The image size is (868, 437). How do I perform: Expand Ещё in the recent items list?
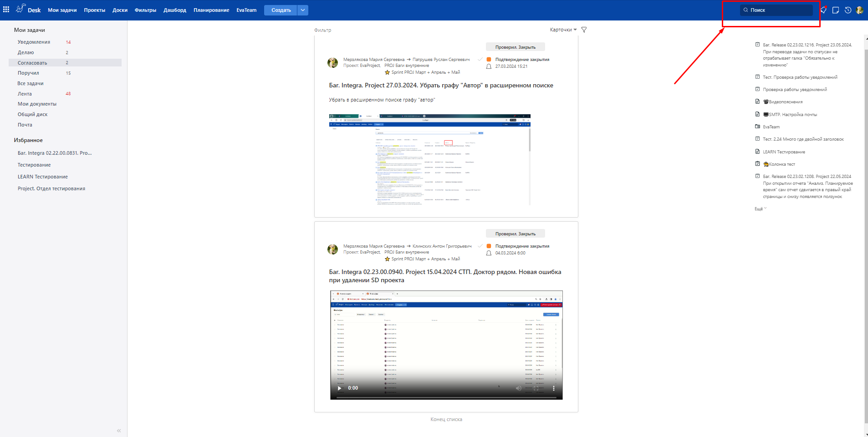click(761, 209)
